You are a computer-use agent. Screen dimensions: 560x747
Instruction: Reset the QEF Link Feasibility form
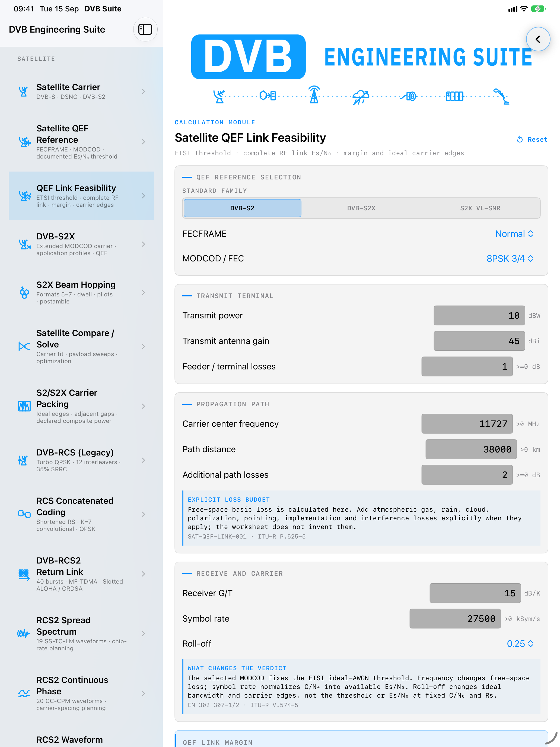point(532,140)
